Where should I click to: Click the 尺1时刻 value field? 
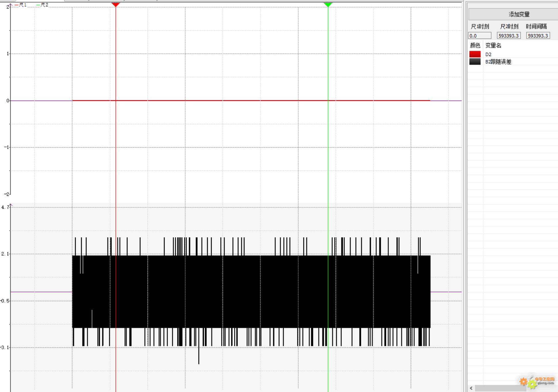click(480, 36)
